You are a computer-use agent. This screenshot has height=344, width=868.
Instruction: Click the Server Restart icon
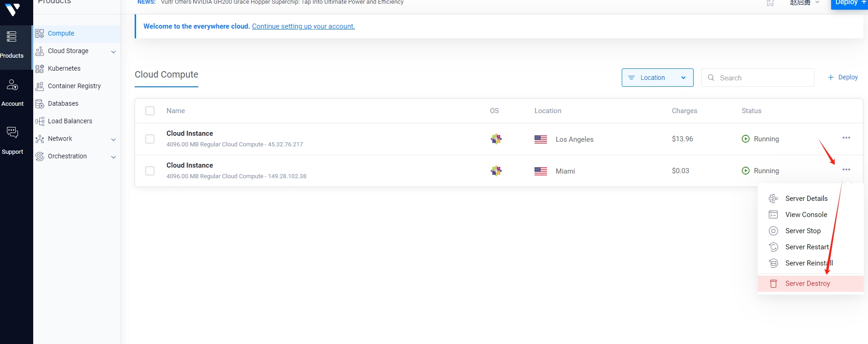[773, 247]
